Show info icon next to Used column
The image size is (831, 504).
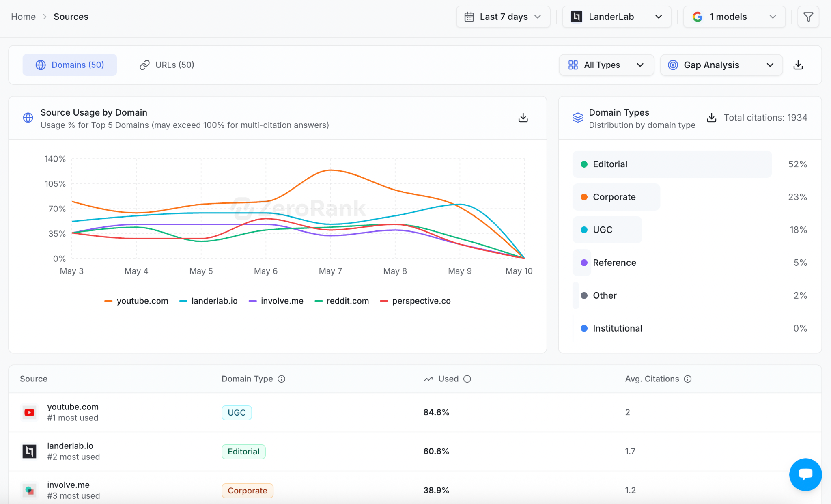(467, 379)
